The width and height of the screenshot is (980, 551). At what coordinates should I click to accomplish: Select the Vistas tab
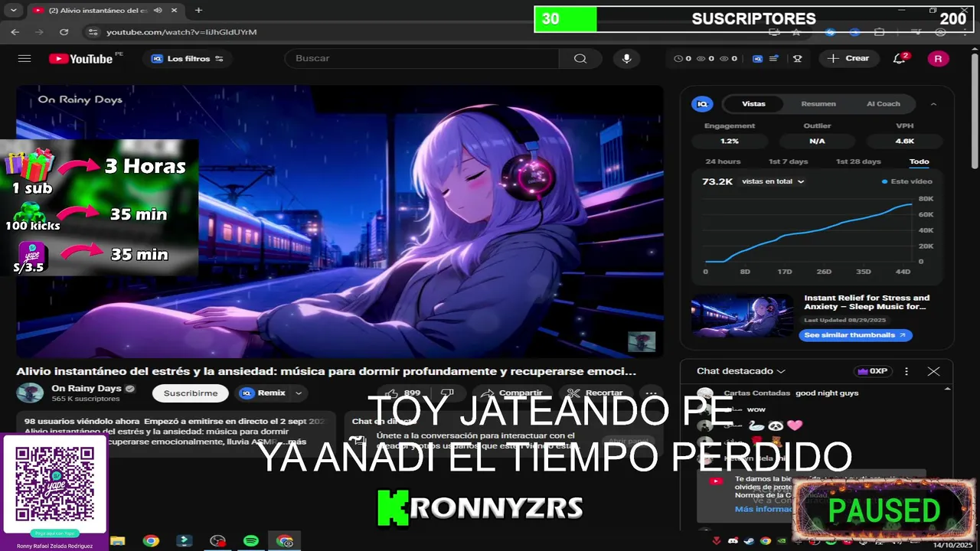(x=753, y=104)
